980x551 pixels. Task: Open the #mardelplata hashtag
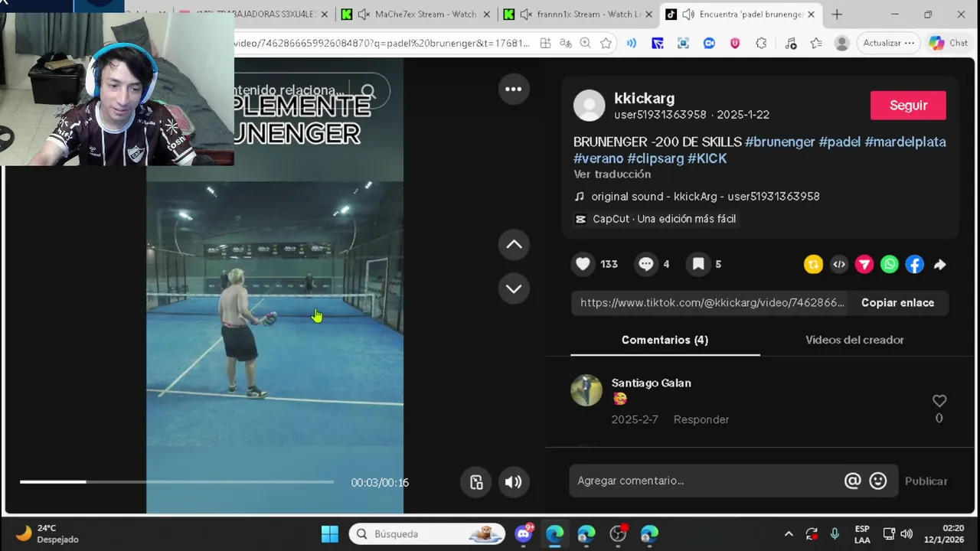[905, 142]
